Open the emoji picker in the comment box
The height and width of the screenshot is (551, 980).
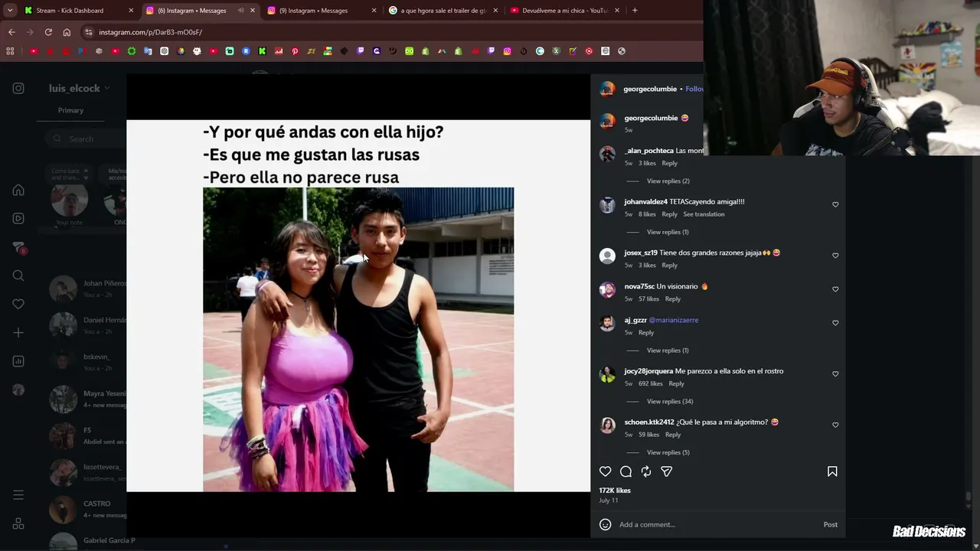606,524
